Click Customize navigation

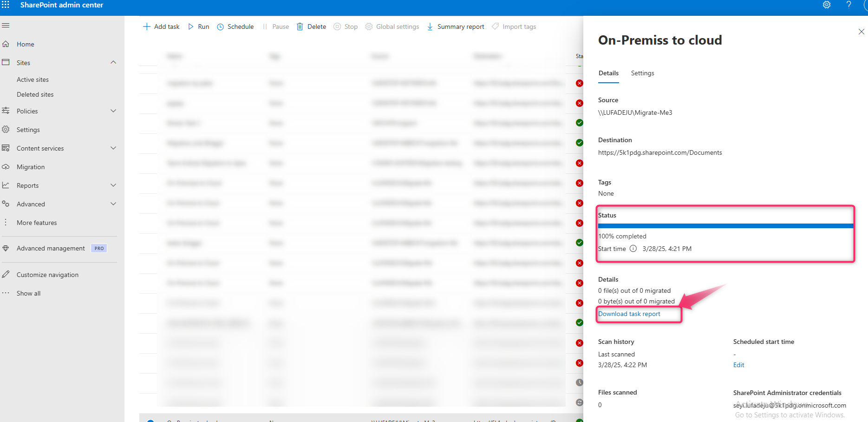tap(47, 275)
